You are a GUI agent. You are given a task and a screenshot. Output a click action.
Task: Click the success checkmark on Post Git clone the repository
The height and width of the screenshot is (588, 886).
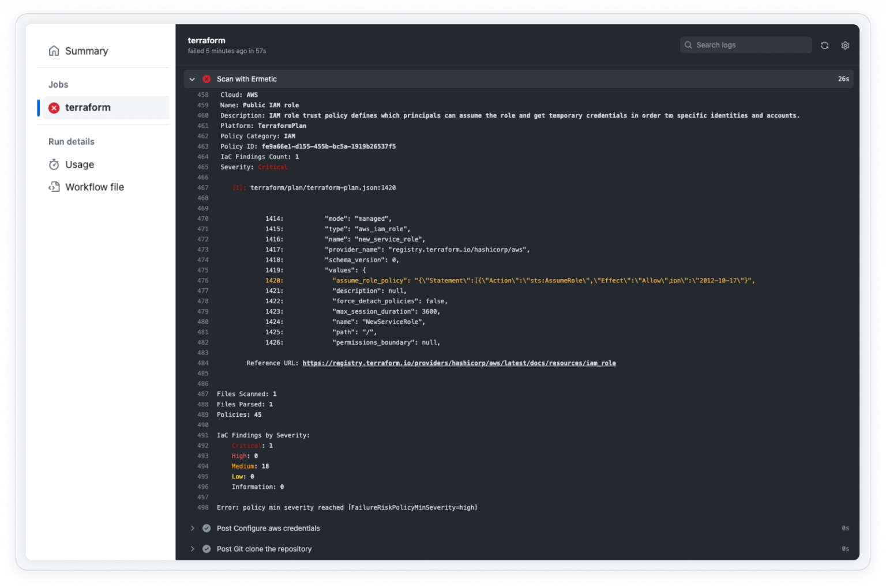tap(207, 548)
